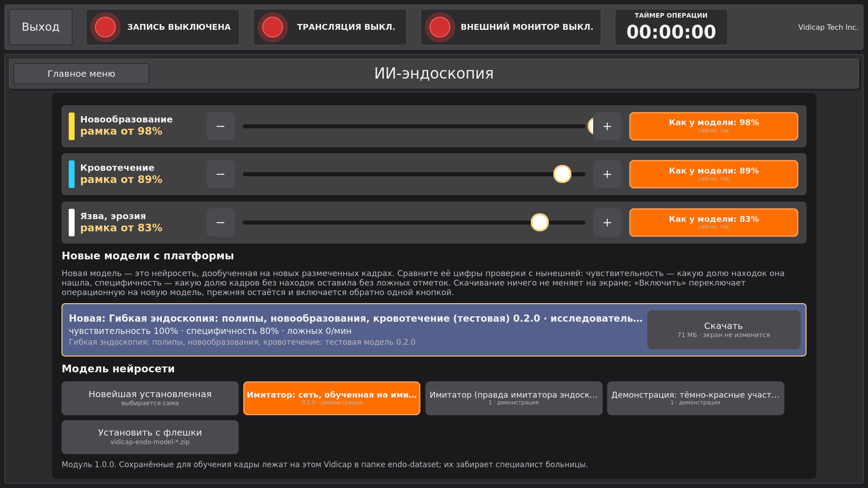Select Имитатор (правда имитатора) model
This screenshot has width=868, height=488.
[514, 398]
